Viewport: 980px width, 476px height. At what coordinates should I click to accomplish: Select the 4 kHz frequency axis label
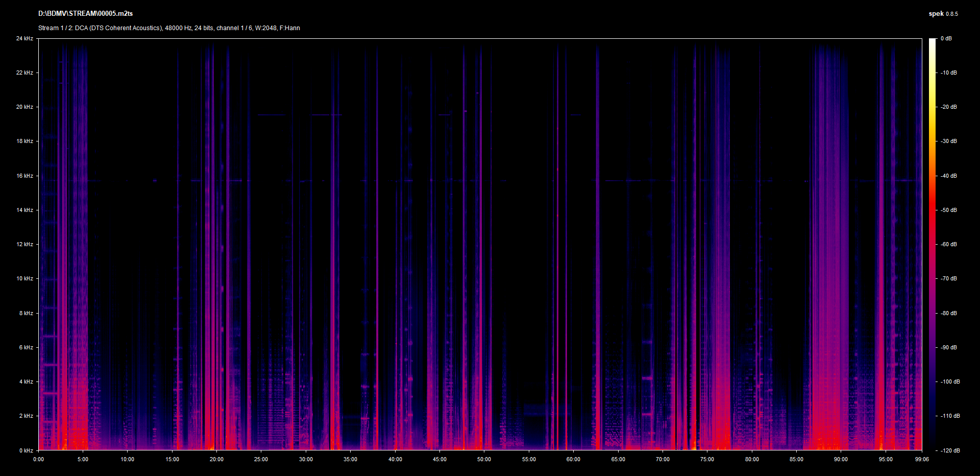[26, 382]
